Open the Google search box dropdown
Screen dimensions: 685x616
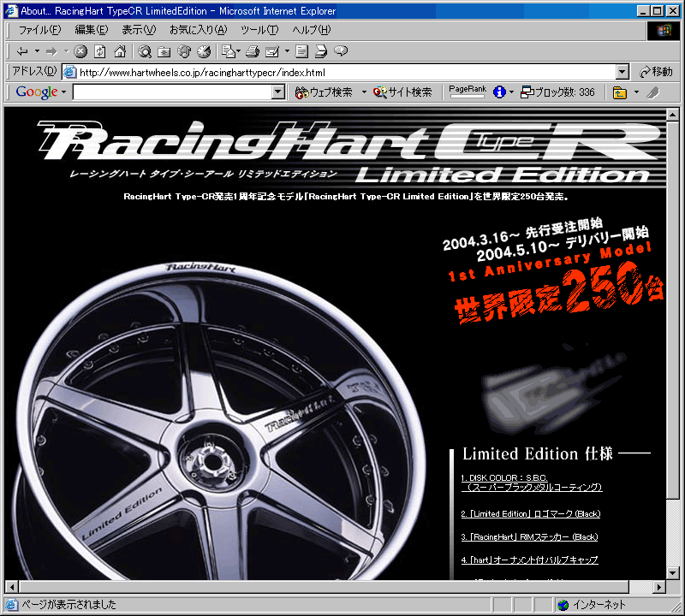277,92
